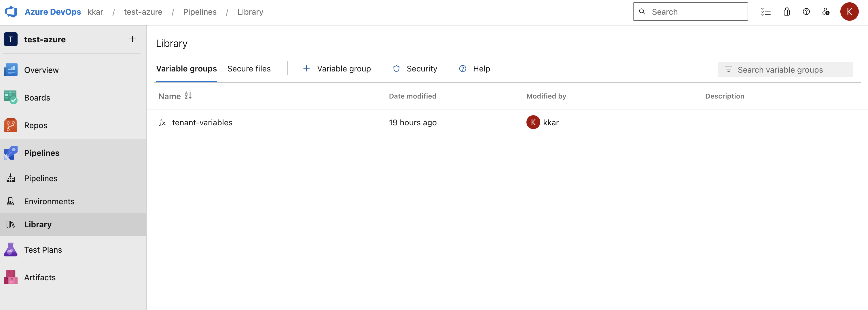The height and width of the screenshot is (310, 868).
Task: Open Boards from the sidebar
Action: pyautogui.click(x=37, y=98)
